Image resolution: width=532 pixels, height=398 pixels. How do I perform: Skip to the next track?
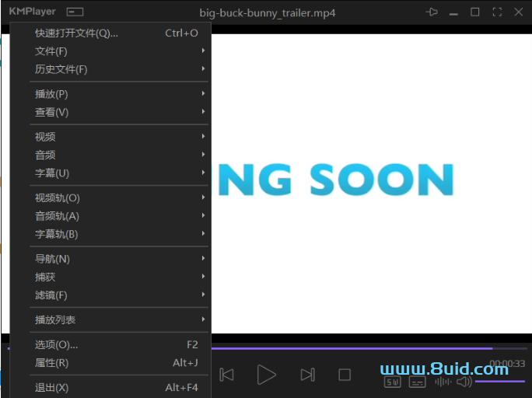click(307, 375)
